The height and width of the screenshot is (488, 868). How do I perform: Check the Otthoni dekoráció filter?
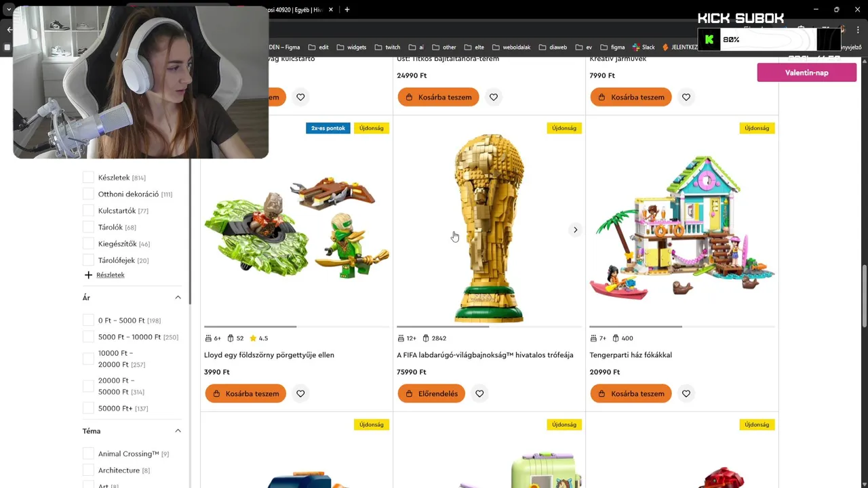[x=88, y=194]
